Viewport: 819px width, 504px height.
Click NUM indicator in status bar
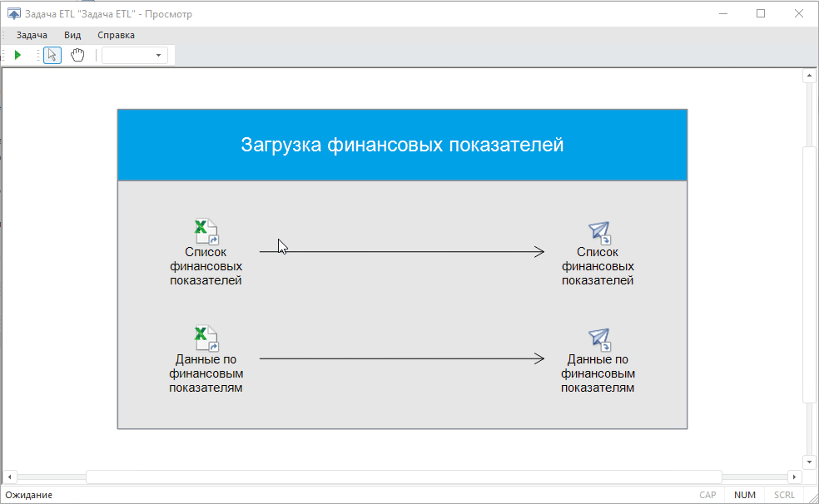[x=744, y=495]
